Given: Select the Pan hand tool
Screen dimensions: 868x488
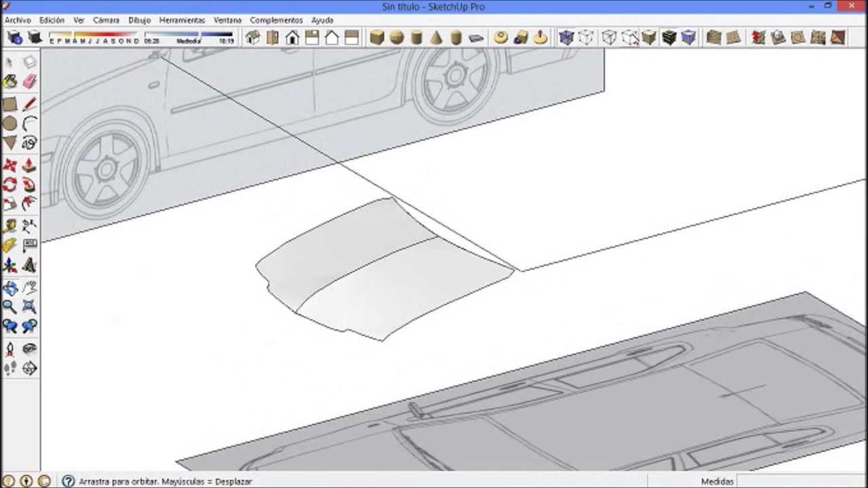Looking at the screenshot, I should tap(29, 288).
